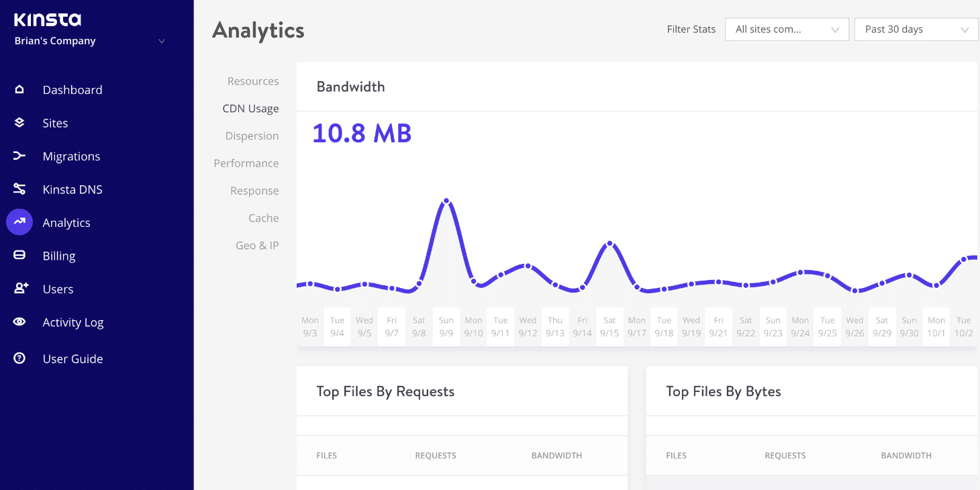Screen dimensions: 980x490
Task: Select the Cache analytics tab
Action: pos(264,218)
